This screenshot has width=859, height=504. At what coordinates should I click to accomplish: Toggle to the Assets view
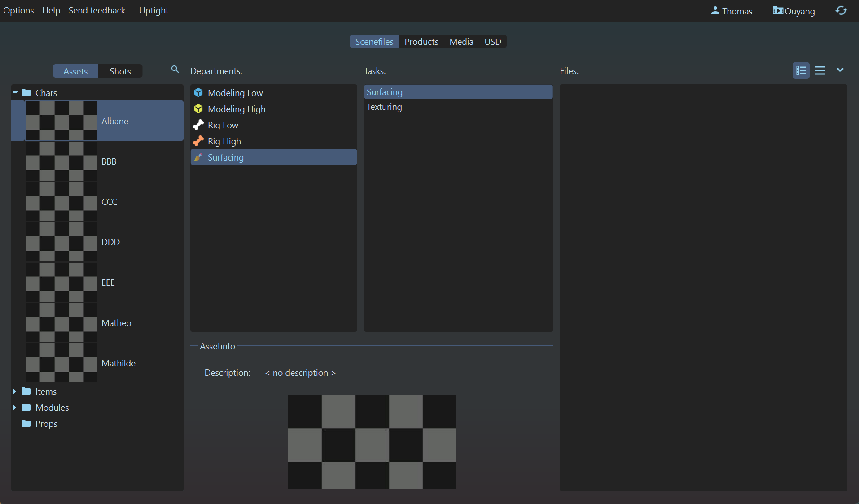(75, 71)
